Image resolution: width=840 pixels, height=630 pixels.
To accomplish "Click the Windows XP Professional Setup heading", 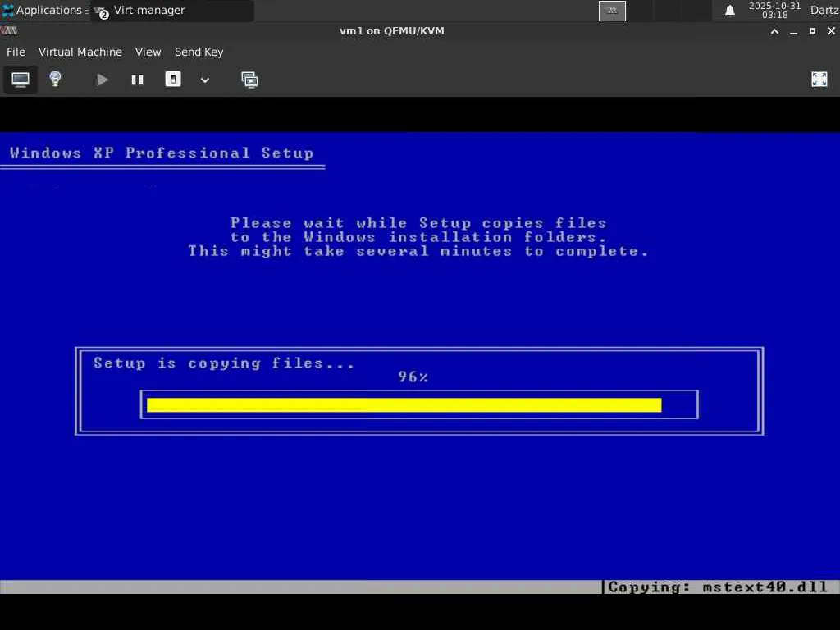I will (162, 153).
